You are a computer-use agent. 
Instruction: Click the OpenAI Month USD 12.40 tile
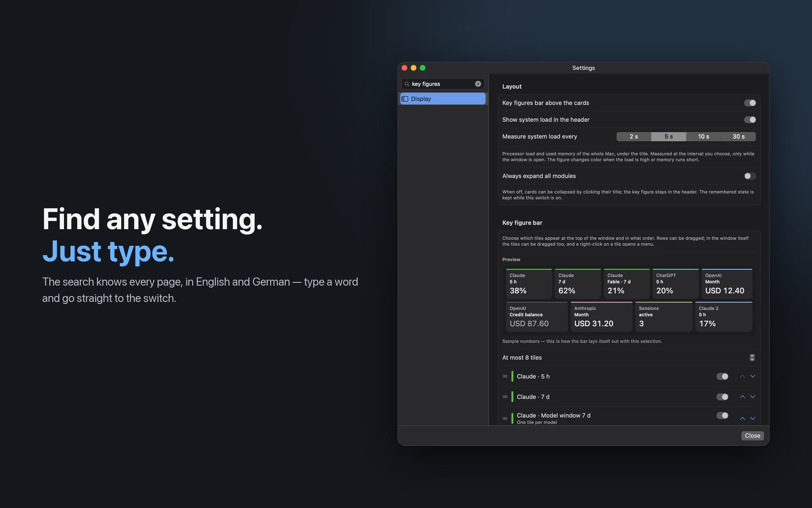point(727,284)
